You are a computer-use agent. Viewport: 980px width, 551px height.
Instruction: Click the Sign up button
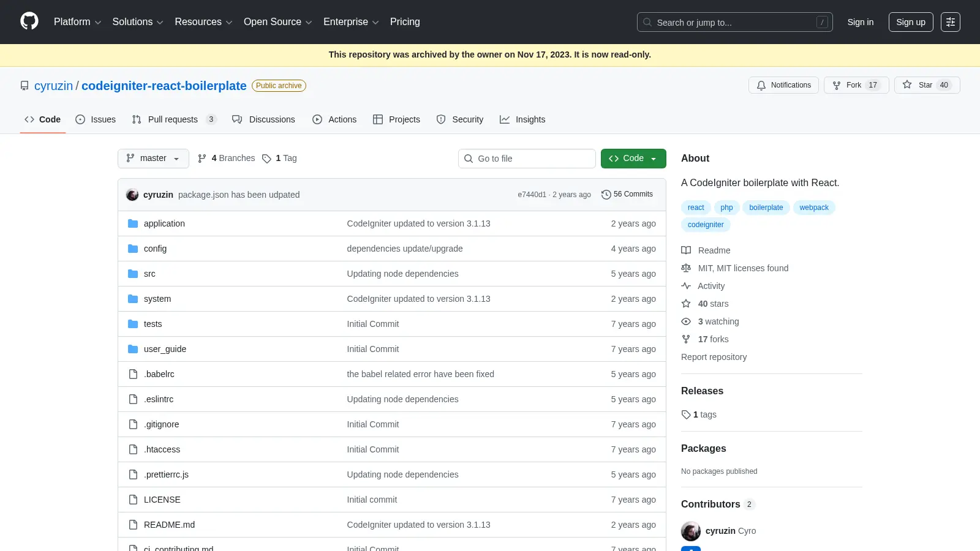coord(911,22)
